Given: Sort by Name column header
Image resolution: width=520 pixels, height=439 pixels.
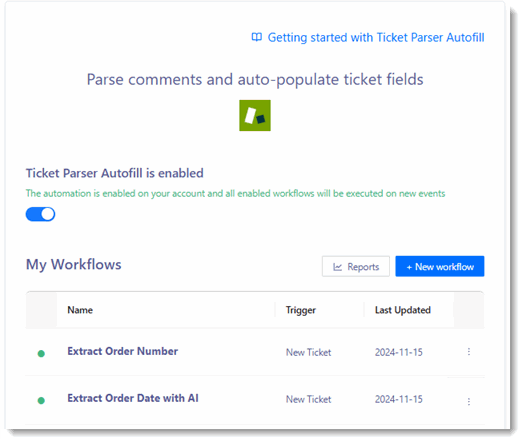Looking at the screenshot, I should click(80, 310).
